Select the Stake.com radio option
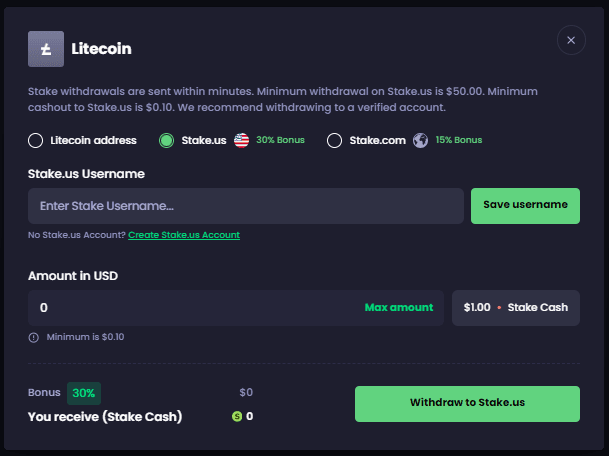Viewport: 609px width, 456px height. click(335, 141)
